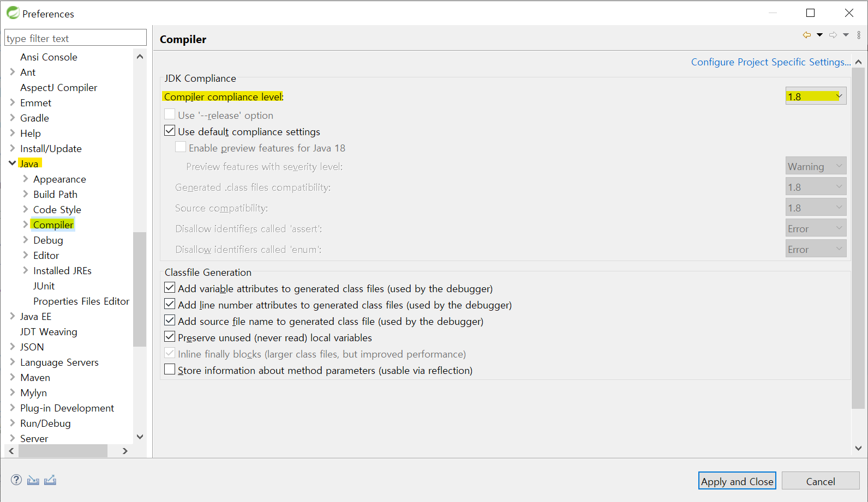This screenshot has width=868, height=502.
Task: Expand the Gradle tree node
Action: coord(12,117)
